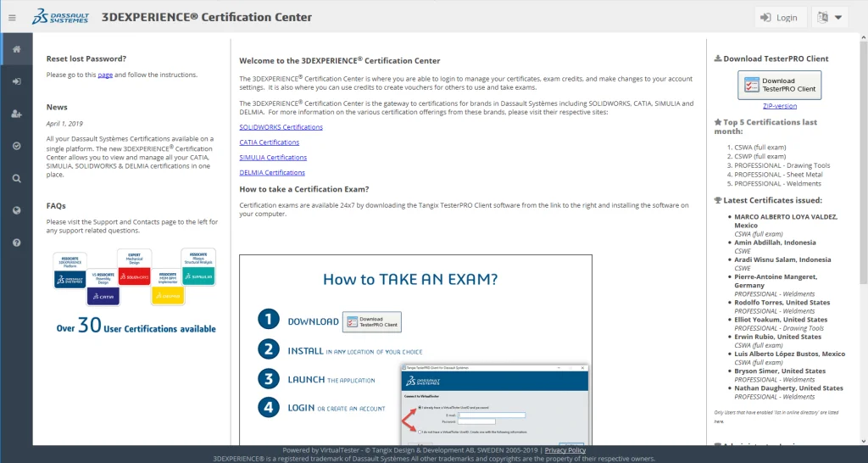This screenshot has height=463, width=868.
Task: Click 'CSWP (full exam)' in top certifications
Action: click(760, 156)
